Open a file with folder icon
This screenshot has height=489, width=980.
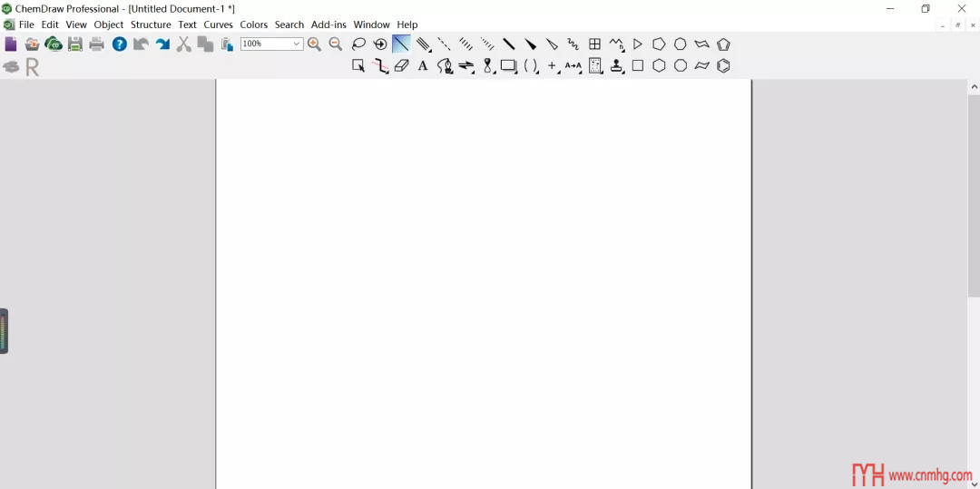(32, 44)
